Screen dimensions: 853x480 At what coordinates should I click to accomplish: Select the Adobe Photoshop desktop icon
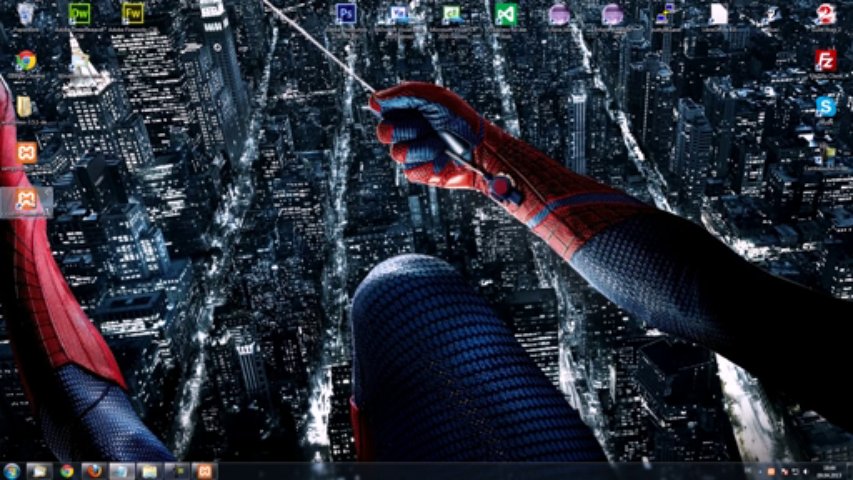click(346, 14)
